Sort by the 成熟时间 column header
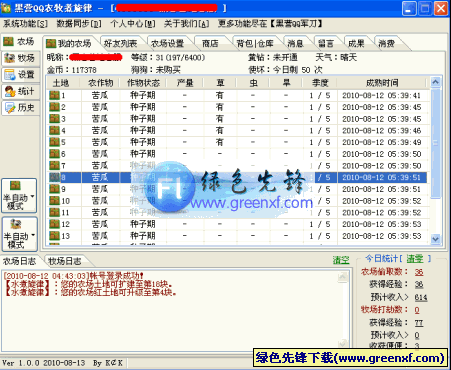The height and width of the screenshot is (370, 451). pos(382,83)
